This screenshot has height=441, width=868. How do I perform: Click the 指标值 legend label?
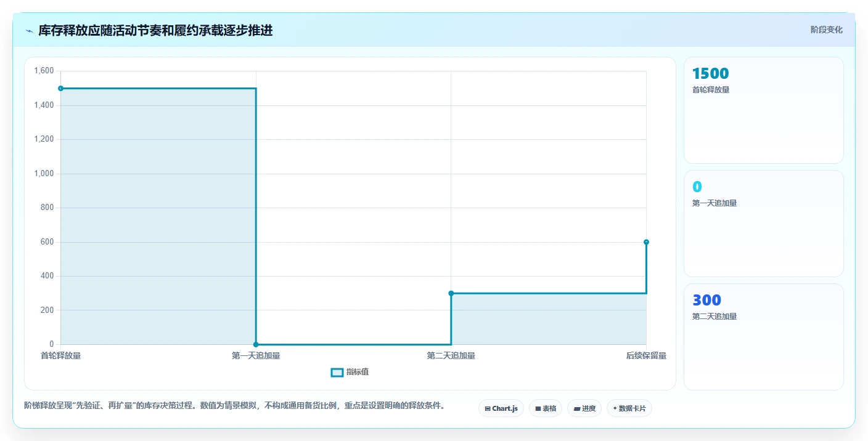(358, 372)
